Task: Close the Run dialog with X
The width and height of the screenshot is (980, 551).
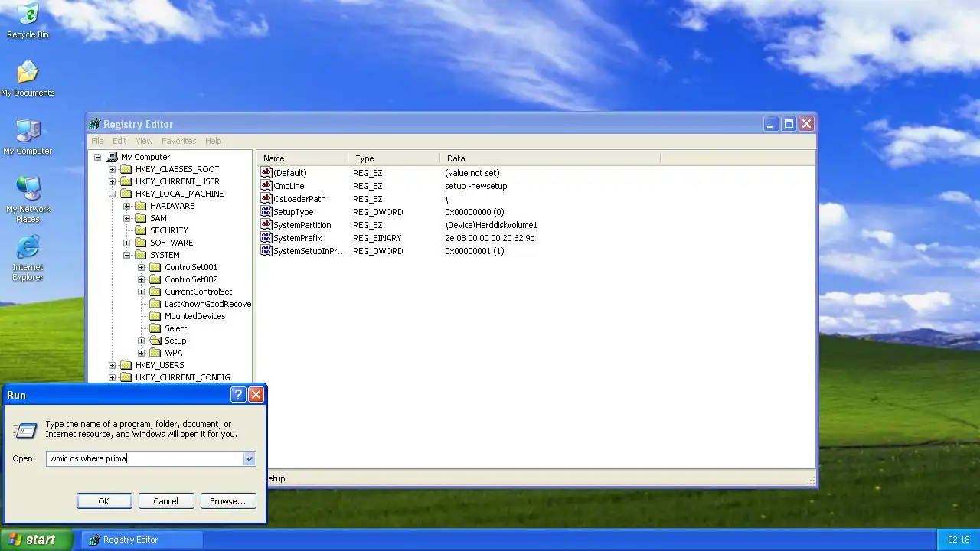Action: (x=256, y=395)
